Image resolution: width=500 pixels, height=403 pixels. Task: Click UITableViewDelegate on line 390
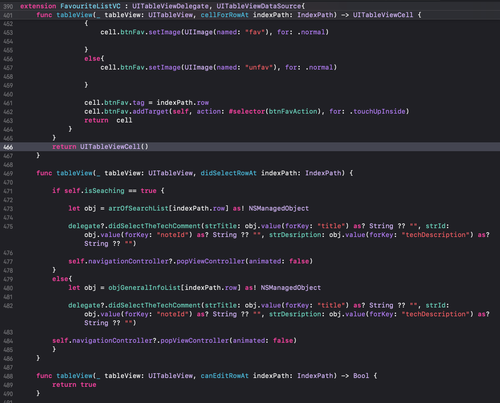(171, 6)
